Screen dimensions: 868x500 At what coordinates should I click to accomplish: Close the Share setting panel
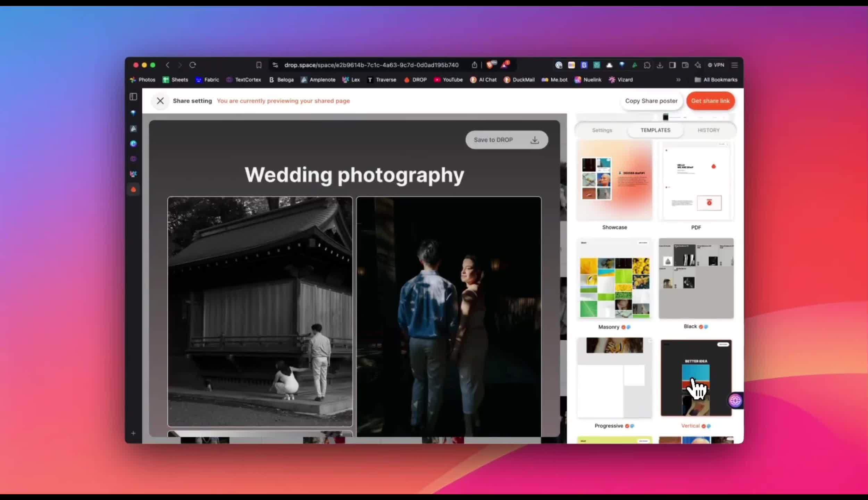pyautogui.click(x=160, y=101)
